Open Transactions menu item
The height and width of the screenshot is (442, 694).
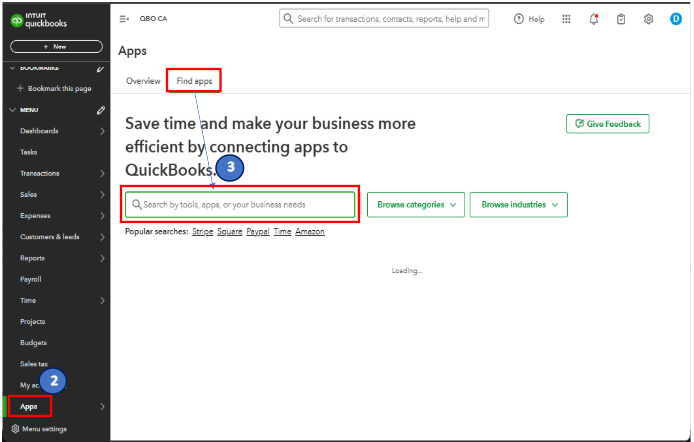click(39, 173)
